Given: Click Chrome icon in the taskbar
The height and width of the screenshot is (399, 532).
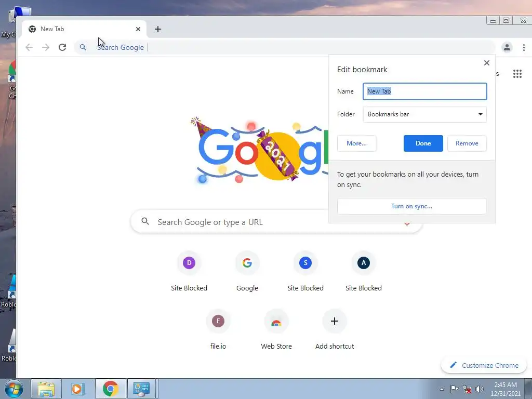Looking at the screenshot, I should coord(110,389).
